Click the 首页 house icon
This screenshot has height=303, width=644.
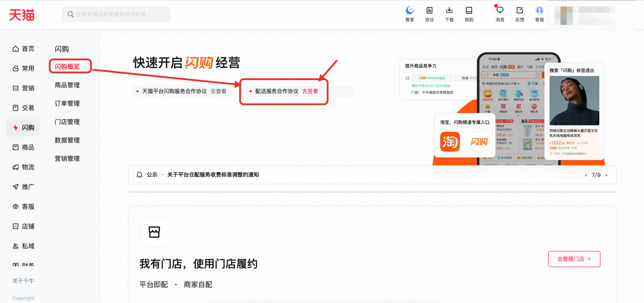pos(16,49)
